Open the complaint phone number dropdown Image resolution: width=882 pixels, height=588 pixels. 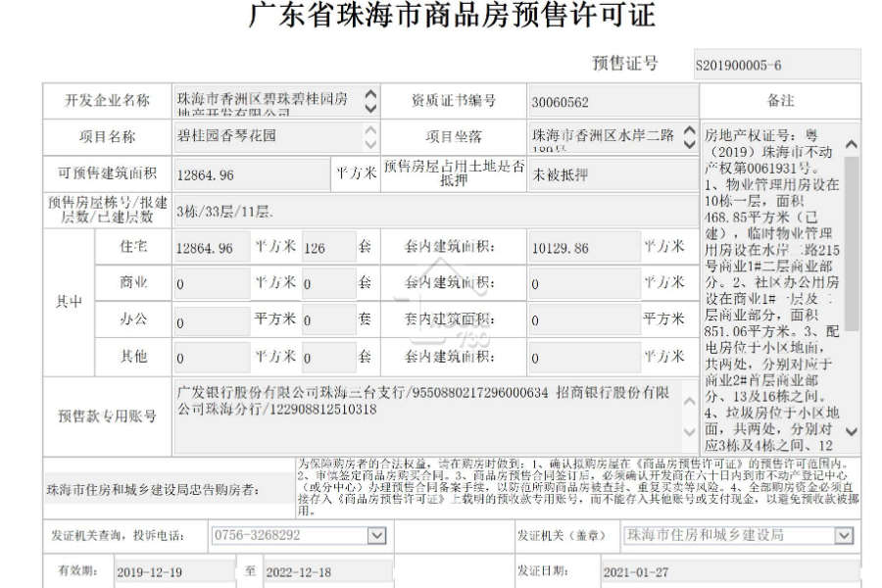(376, 535)
